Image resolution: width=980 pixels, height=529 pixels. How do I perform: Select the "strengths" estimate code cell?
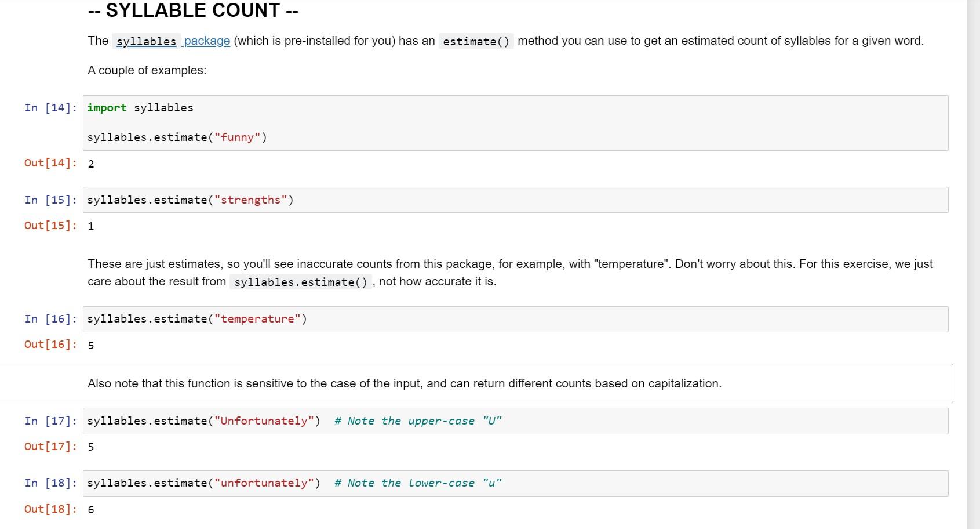[515, 200]
